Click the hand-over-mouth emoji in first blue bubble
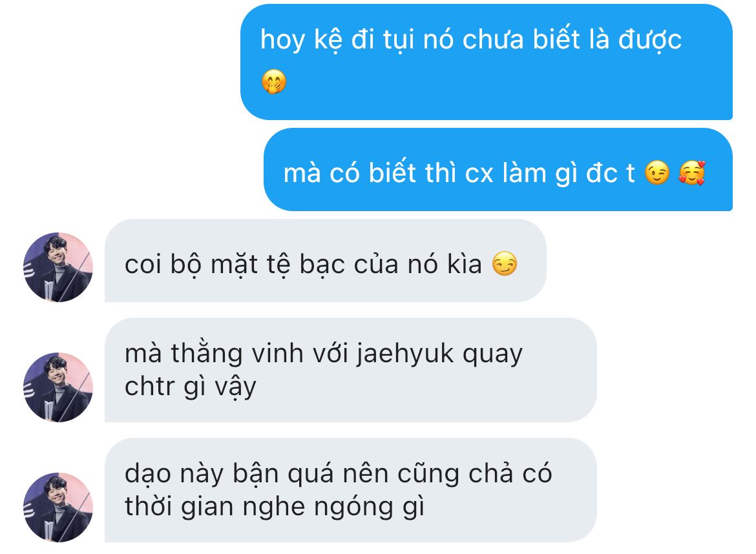 (x=274, y=81)
